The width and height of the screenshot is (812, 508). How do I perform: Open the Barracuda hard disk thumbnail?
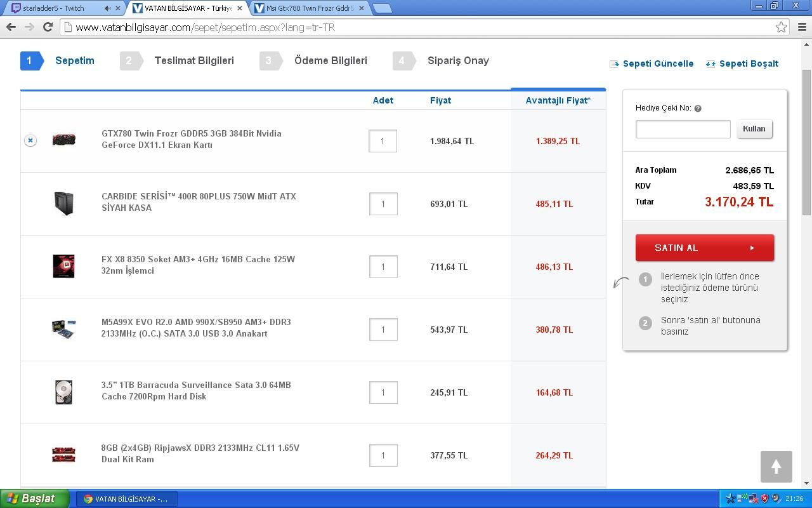pos(63,392)
